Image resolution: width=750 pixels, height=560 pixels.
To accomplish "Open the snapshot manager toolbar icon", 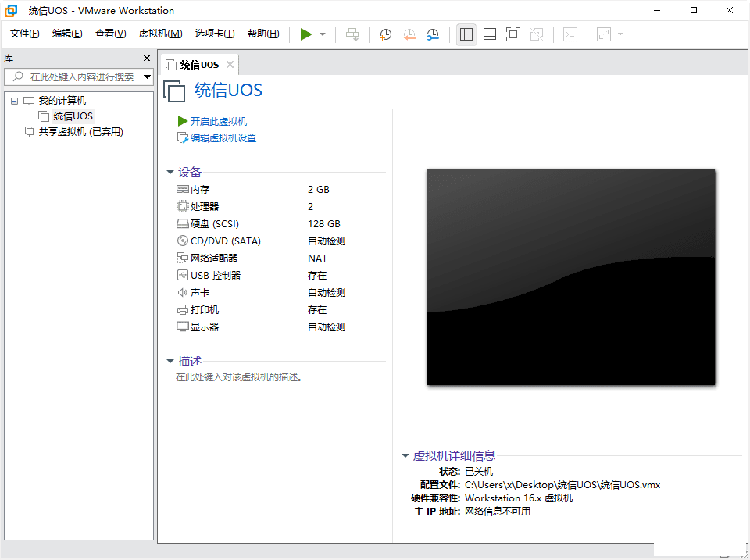I will coord(433,34).
